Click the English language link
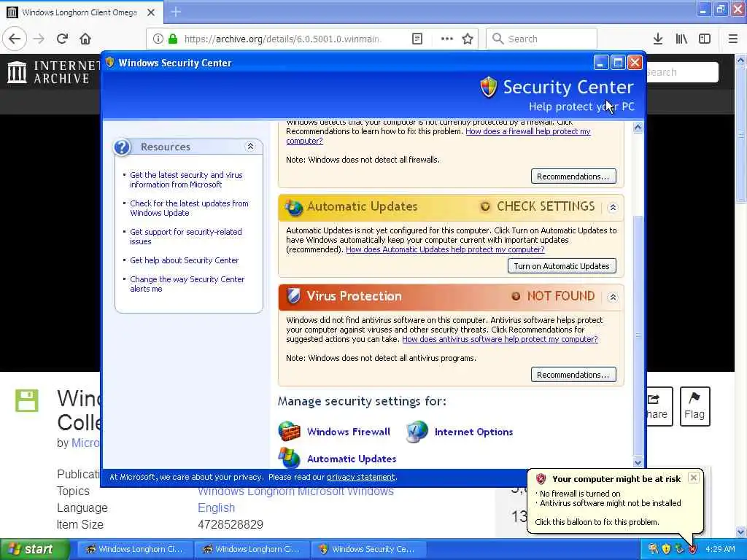Viewport: 747px width, 560px height. coord(216,507)
